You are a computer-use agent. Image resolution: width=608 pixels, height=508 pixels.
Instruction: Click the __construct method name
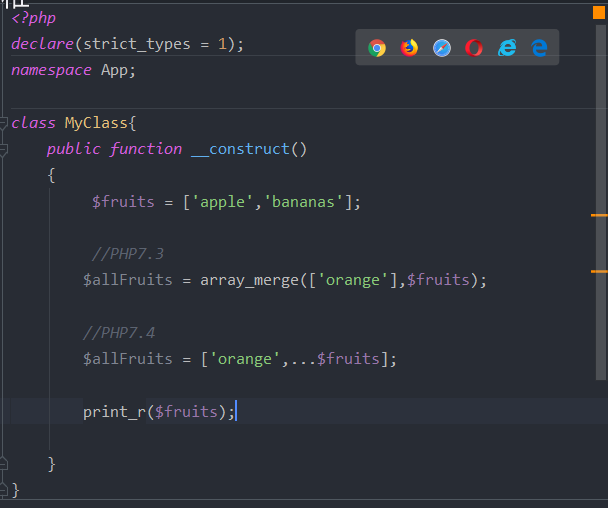click(240, 149)
